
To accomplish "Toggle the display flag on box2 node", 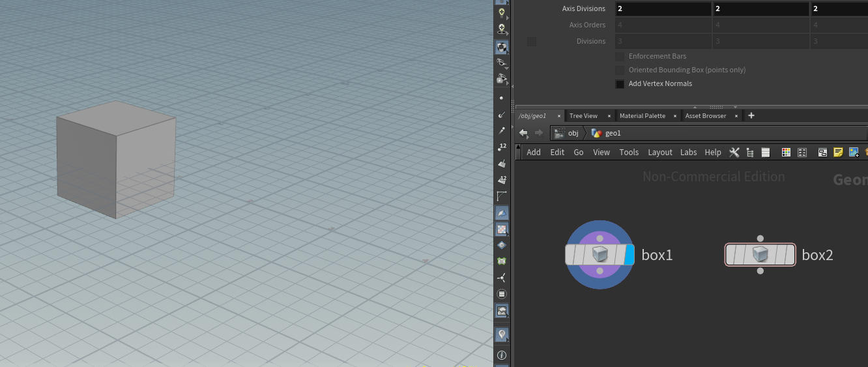I will click(x=789, y=255).
